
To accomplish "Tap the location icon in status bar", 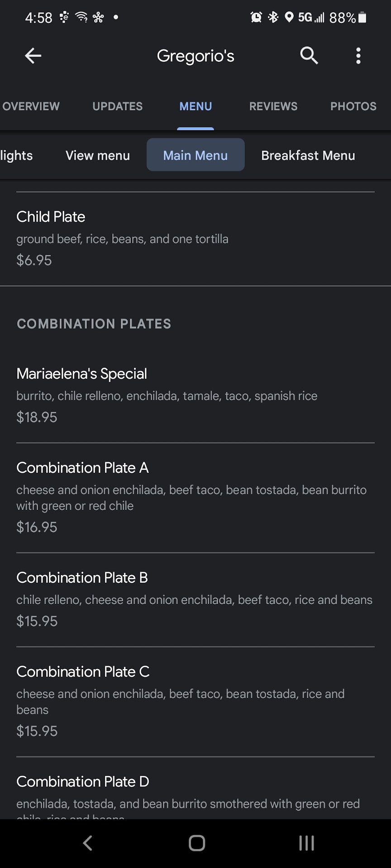I will tap(289, 17).
